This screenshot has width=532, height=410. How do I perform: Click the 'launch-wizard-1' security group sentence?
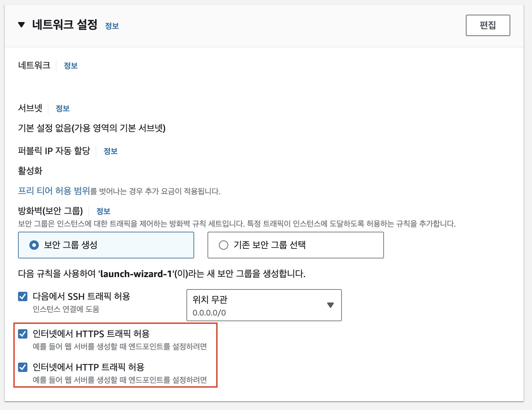(x=162, y=274)
